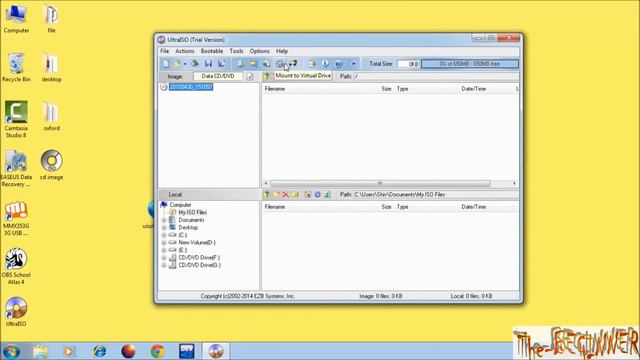Click the red X delete icon in Local toolbar
640x360 pixels.
point(286,195)
